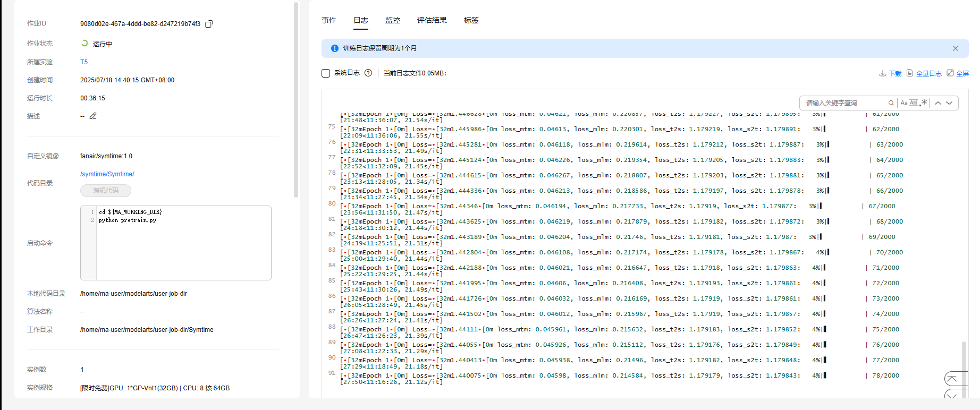Jump to previous search match arrow

(938, 103)
